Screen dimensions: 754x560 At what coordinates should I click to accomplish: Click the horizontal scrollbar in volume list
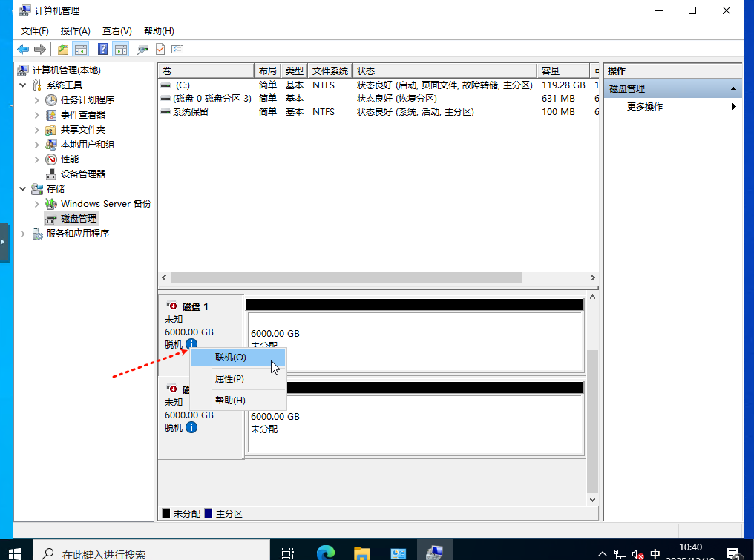tap(346, 277)
